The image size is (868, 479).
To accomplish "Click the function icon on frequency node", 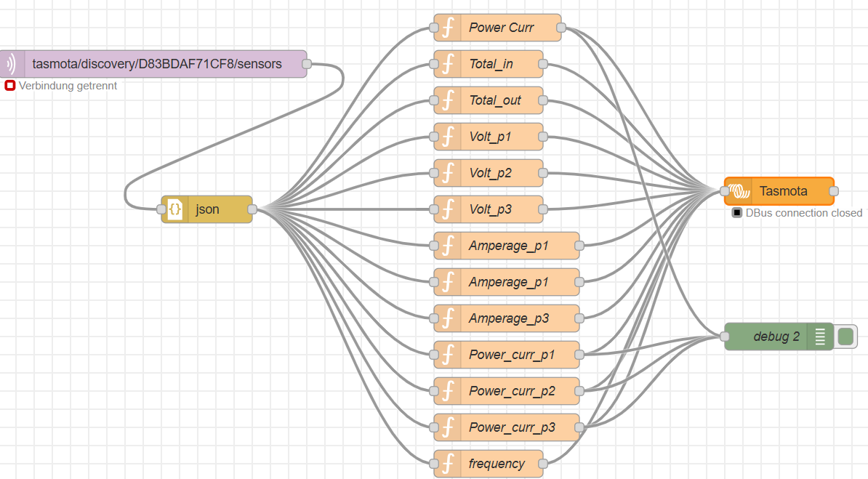I will coord(448,464).
